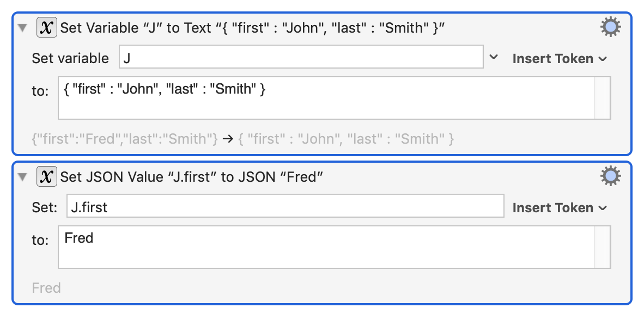The height and width of the screenshot is (320, 644).
Task: Click the "to:" label in the first action
Action: [x=40, y=91]
